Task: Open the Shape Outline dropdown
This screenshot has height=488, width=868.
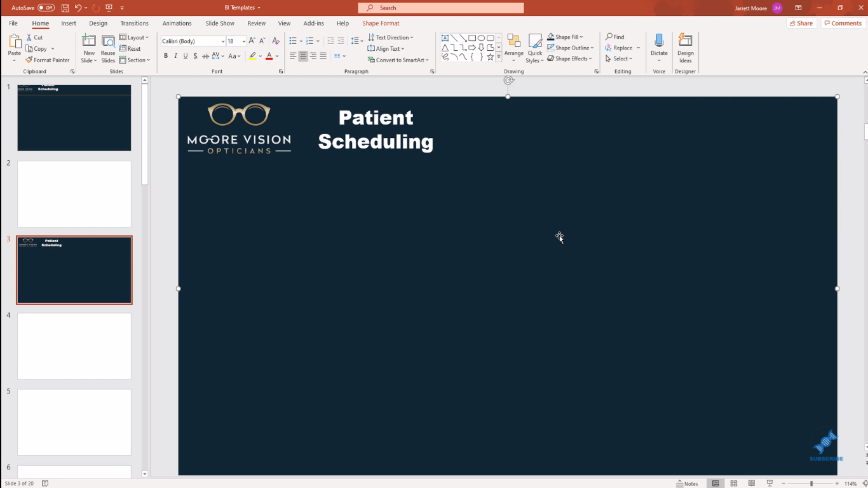Action: point(570,48)
